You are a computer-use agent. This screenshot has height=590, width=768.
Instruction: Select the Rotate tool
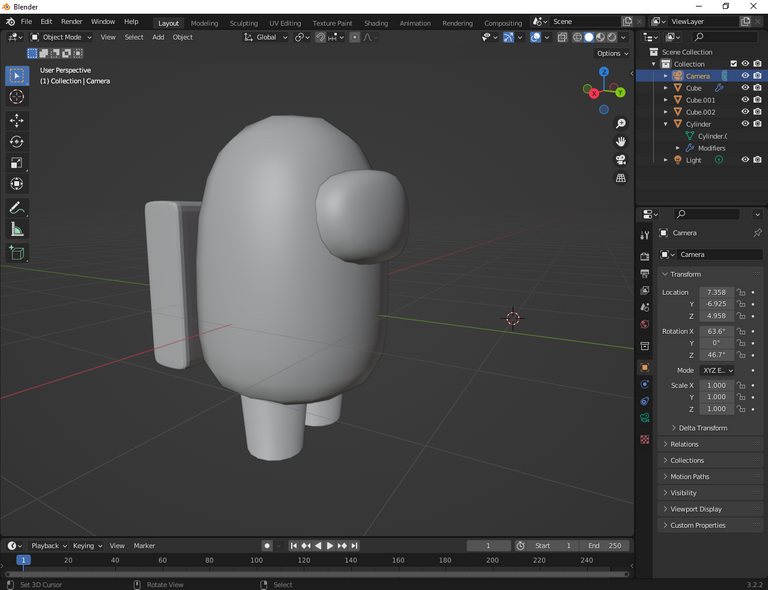click(17, 142)
